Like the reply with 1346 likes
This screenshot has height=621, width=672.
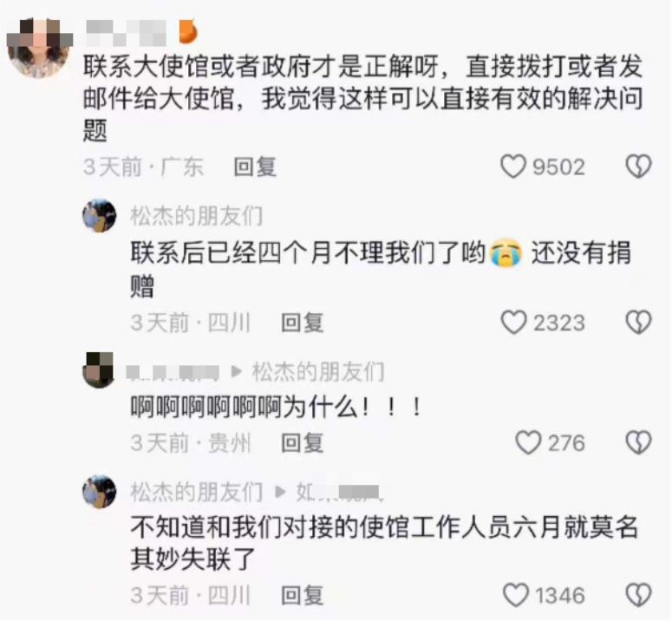pyautogui.click(x=516, y=595)
